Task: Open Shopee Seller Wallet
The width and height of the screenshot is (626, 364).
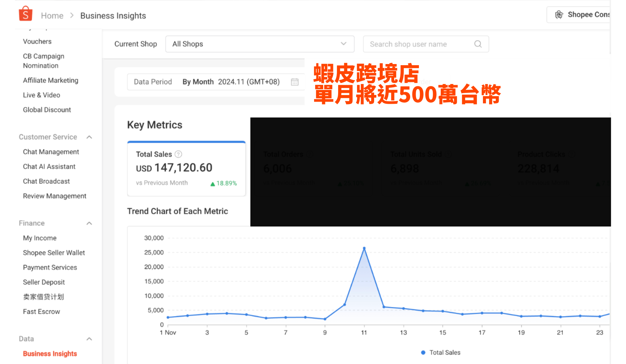Action: tap(54, 253)
